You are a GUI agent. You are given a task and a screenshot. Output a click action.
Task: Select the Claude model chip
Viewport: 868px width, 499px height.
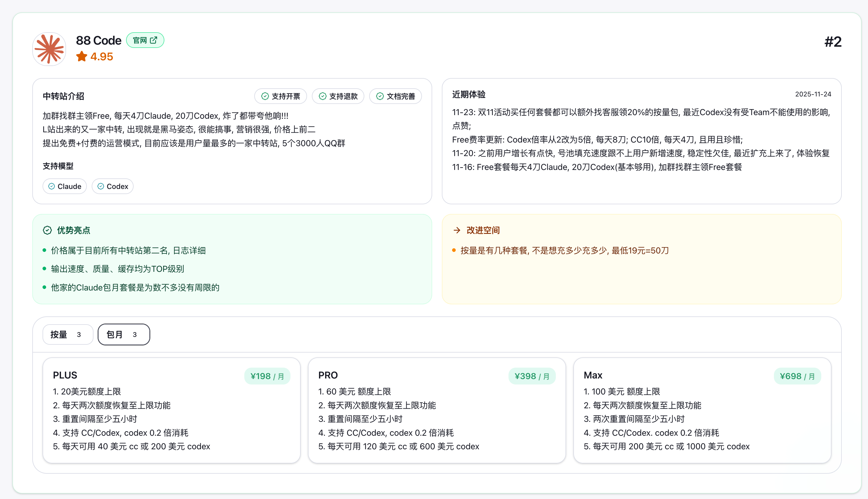(x=65, y=187)
